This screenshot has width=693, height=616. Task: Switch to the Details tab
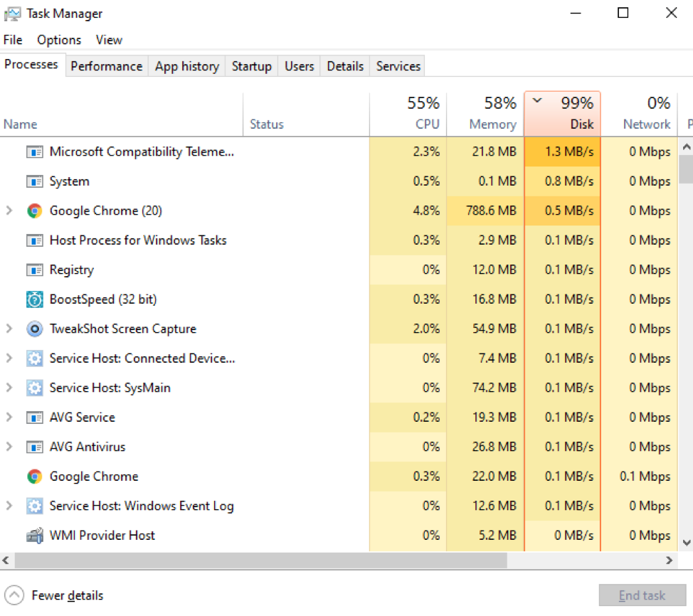(345, 66)
